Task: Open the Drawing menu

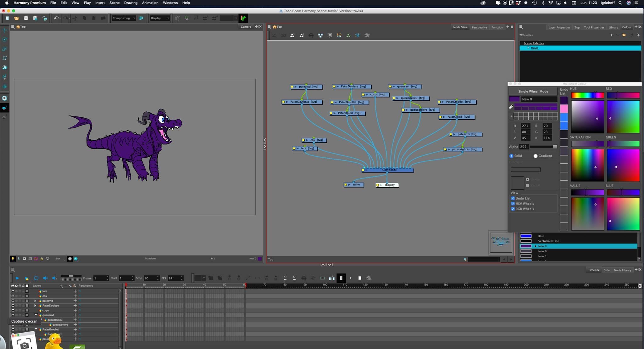Action: click(130, 3)
